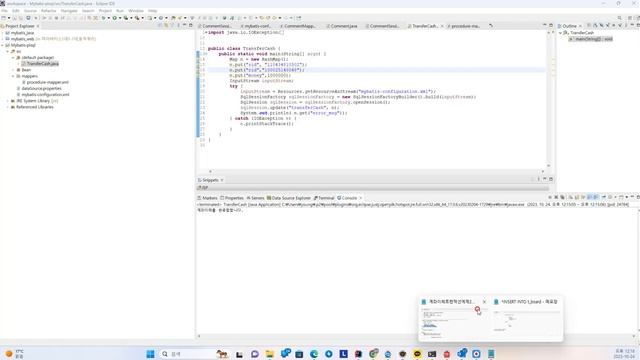Open Microsoft Edge from taskbar
640x360 pixels.
pos(313,354)
